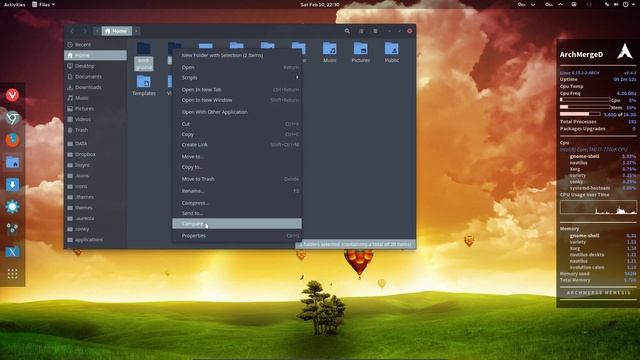This screenshot has width=640, height=360.
Task: Open the hamburger menu in Files header
Action: coord(375,31)
